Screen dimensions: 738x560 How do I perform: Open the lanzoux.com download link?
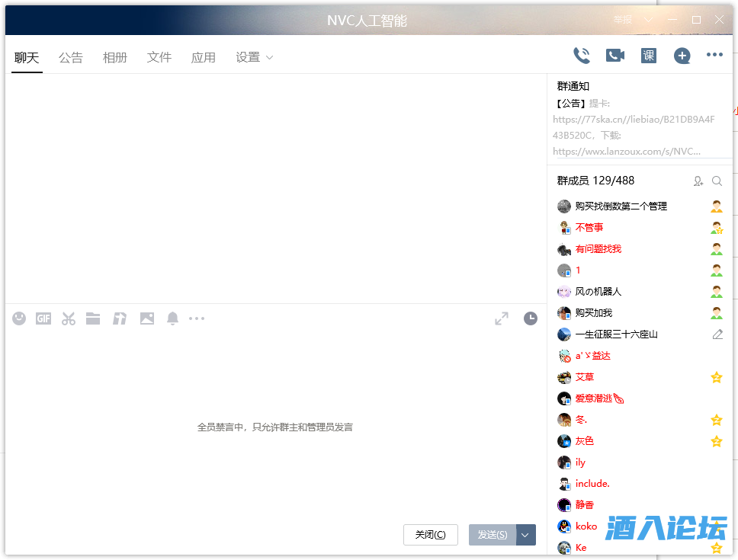(627, 152)
